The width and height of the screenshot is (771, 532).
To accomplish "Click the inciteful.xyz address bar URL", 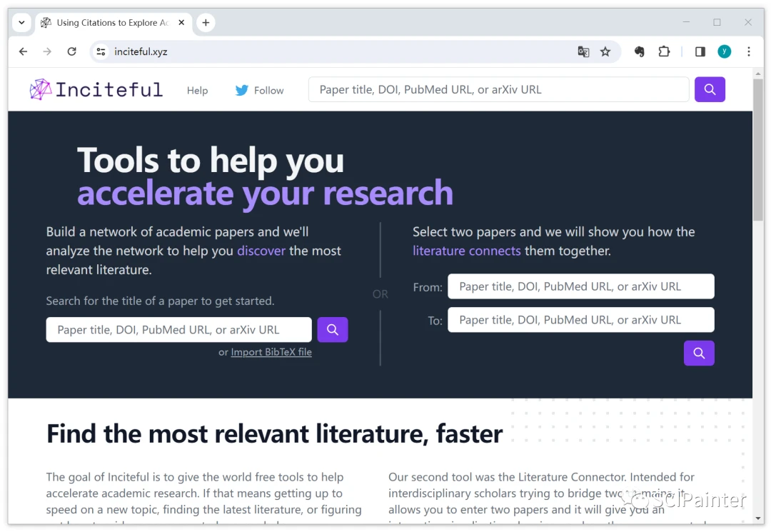I will [141, 51].
